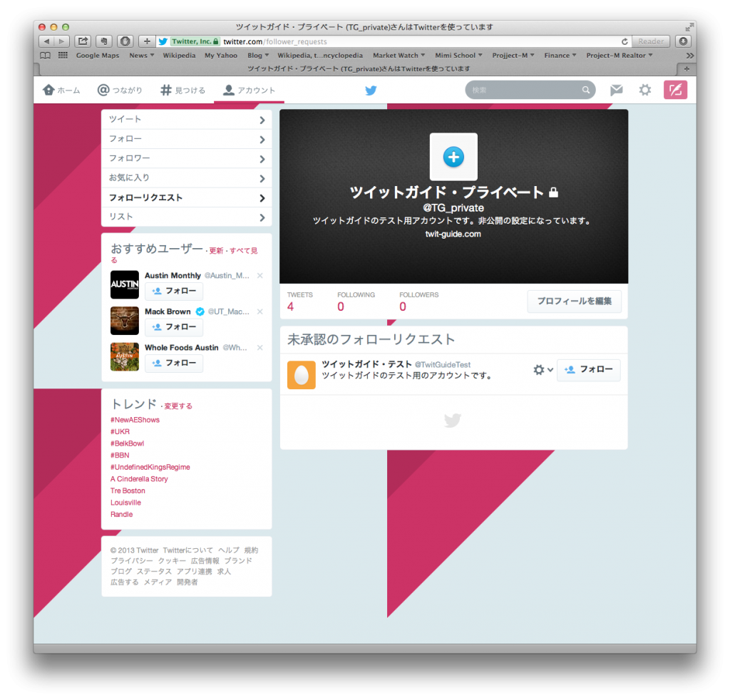The width and height of the screenshot is (730, 700).
Task: Open News bookmarks dropdown
Action: click(142, 56)
